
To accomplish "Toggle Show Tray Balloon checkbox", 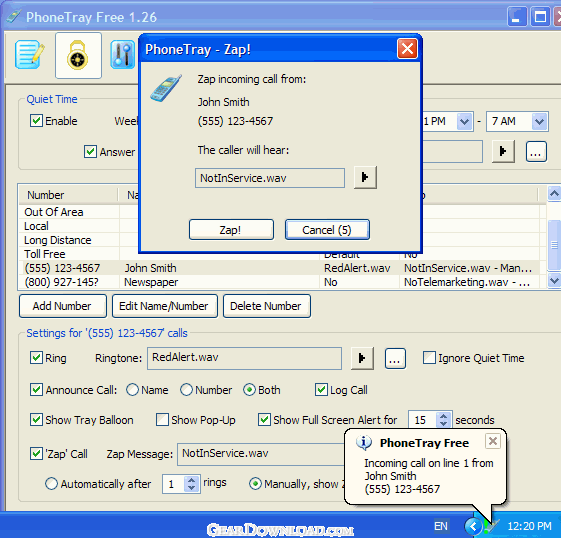I will [x=36, y=420].
